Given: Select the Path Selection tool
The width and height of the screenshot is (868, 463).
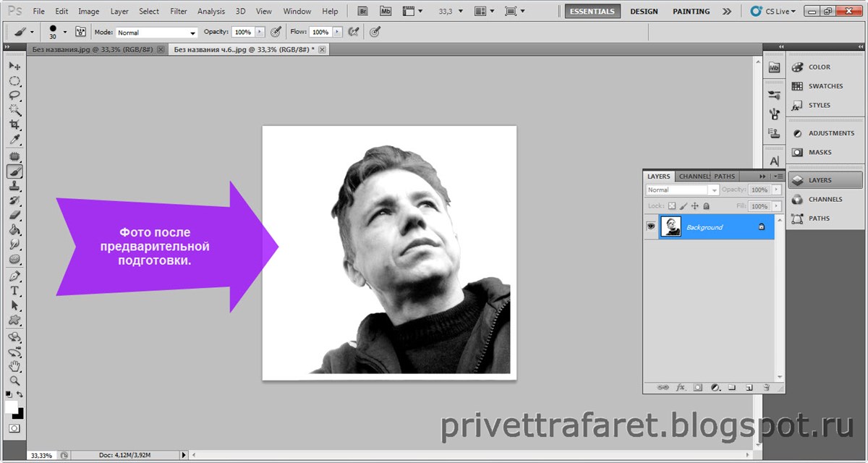Looking at the screenshot, I should click(14, 305).
